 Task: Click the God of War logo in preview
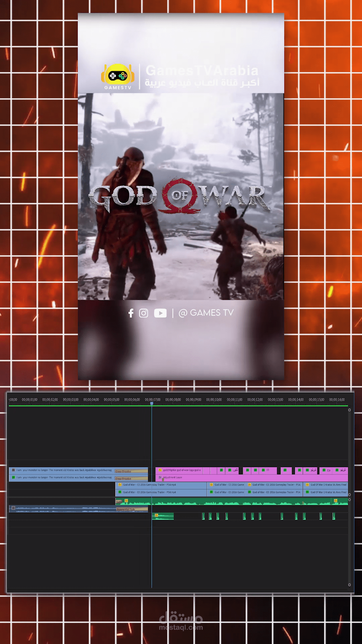180,196
